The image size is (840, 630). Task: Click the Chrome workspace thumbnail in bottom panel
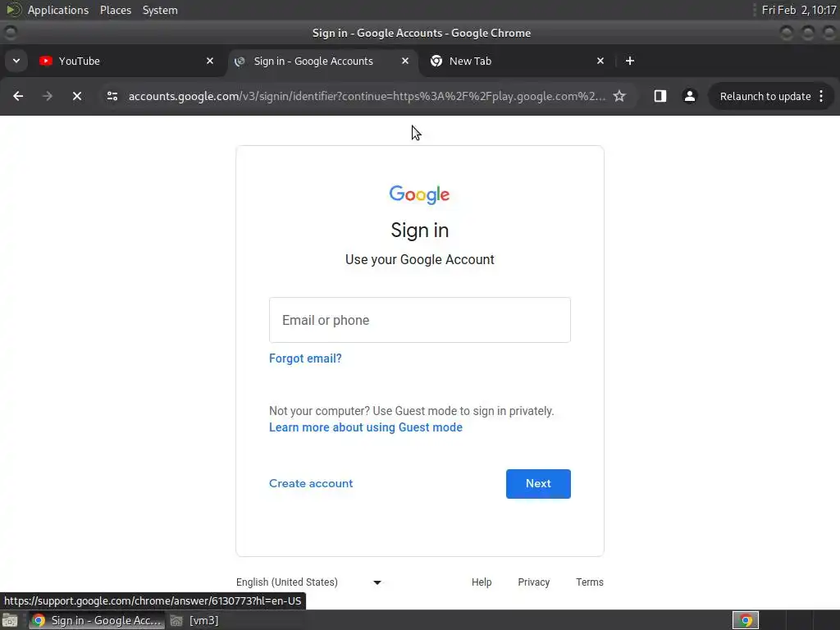[x=746, y=620]
